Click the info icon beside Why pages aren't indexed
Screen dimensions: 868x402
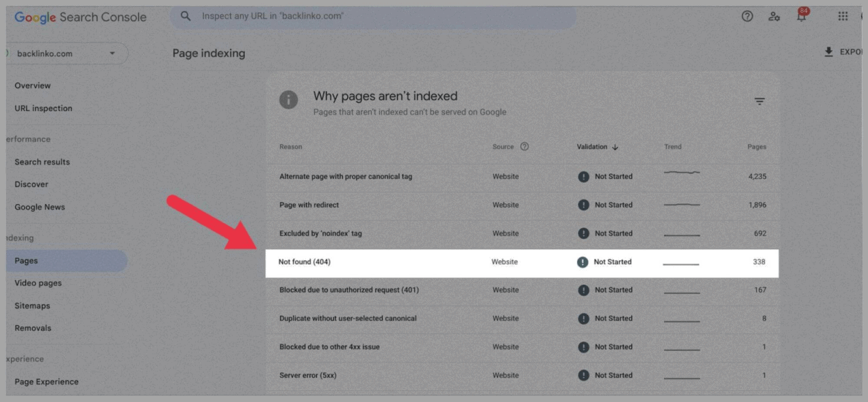pyautogui.click(x=289, y=100)
